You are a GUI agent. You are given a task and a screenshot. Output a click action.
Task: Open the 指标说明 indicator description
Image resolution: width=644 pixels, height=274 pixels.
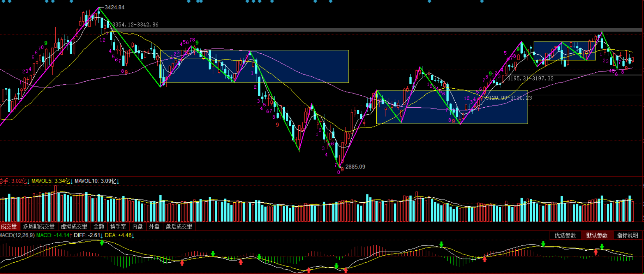[x=627, y=236]
